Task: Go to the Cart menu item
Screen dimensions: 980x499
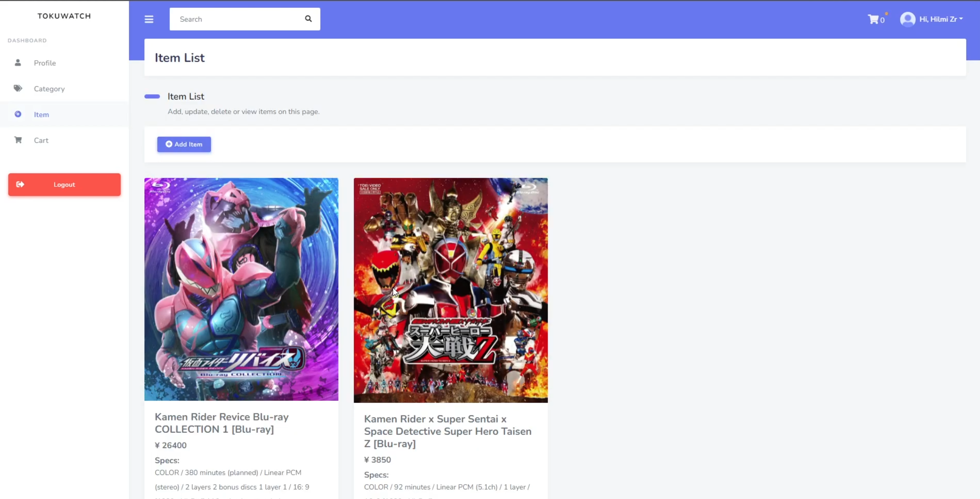Action: [x=64, y=140]
